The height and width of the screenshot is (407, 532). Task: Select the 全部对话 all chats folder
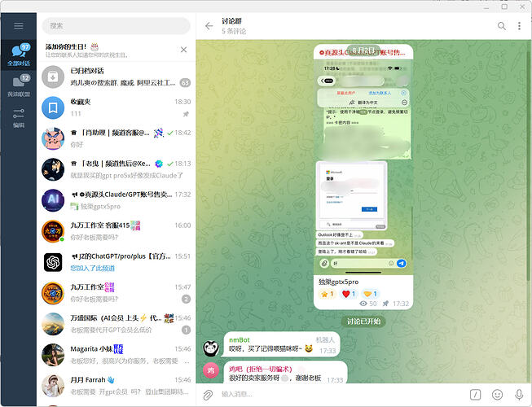(x=19, y=55)
